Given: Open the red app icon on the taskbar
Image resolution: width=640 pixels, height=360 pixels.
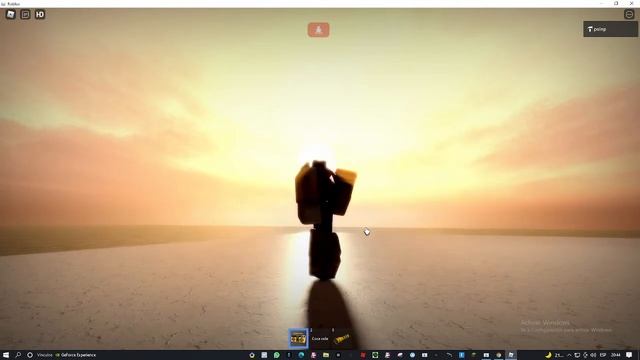Looking at the screenshot, I should [363, 355].
